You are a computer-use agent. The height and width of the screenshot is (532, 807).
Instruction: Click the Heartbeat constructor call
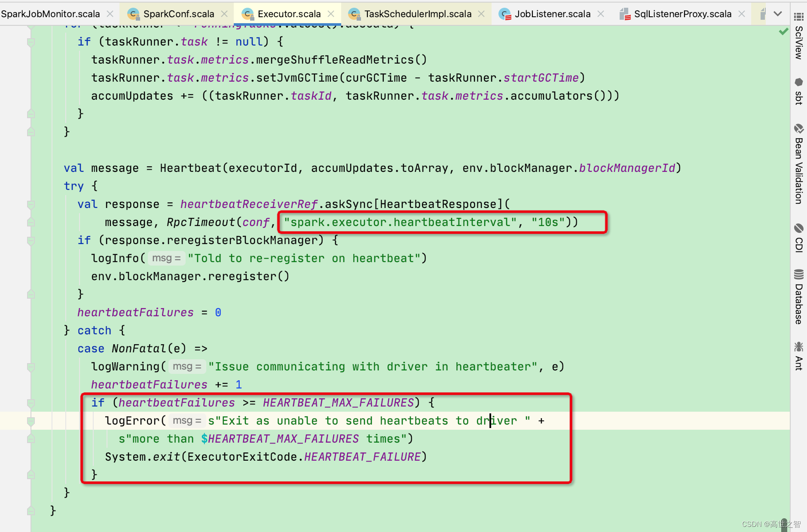click(190, 168)
